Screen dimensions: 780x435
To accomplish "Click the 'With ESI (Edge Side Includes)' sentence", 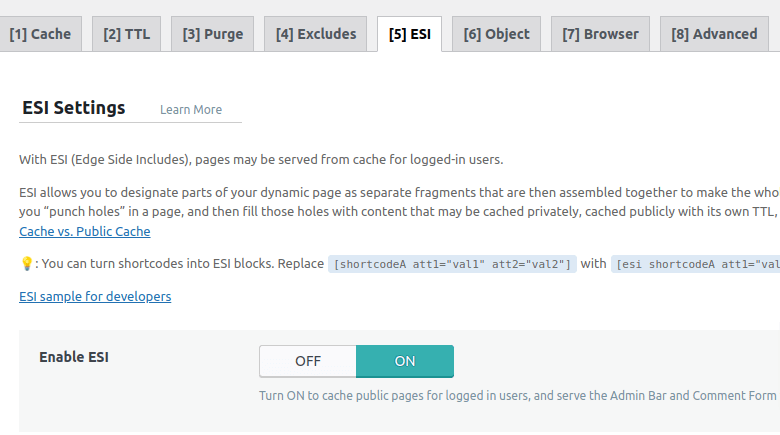I will click(261, 159).
